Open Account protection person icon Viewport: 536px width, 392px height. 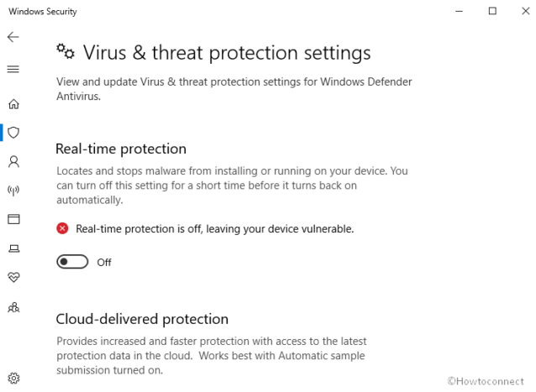13,161
